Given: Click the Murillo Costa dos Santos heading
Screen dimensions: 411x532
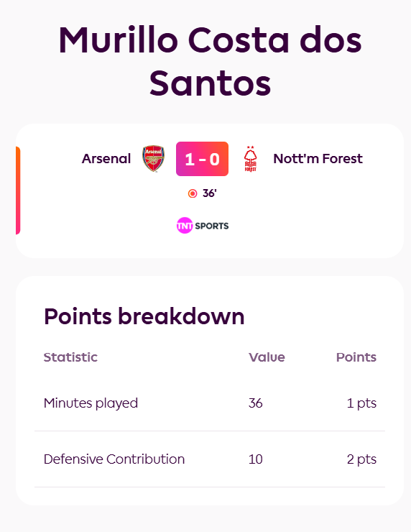Looking at the screenshot, I should tap(211, 61).
